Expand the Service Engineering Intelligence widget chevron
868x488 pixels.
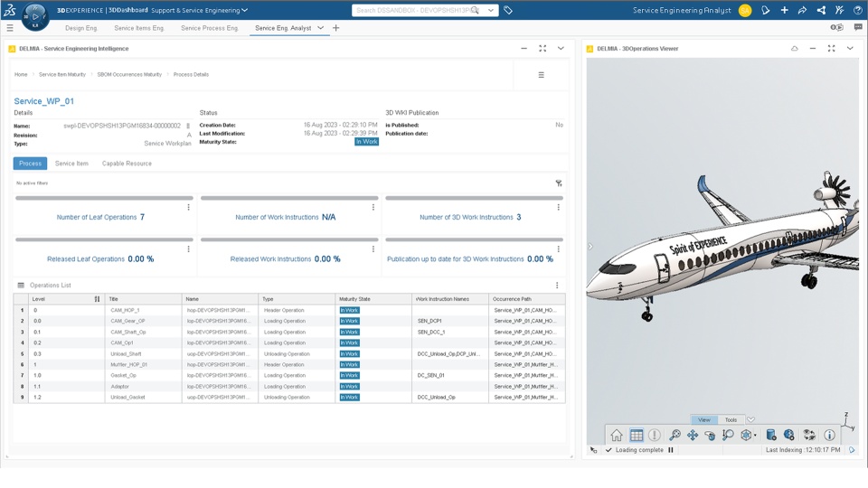tap(561, 48)
